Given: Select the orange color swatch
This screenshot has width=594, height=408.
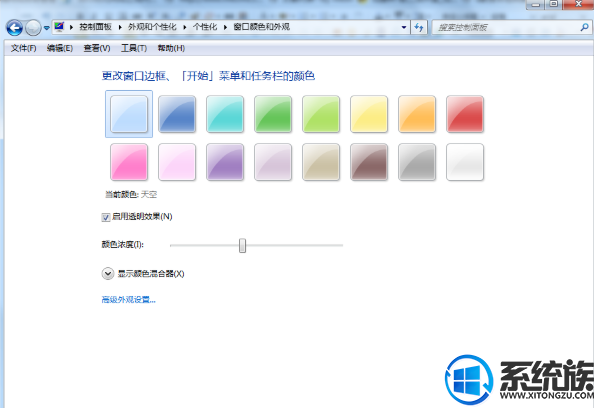Looking at the screenshot, I should point(417,114).
